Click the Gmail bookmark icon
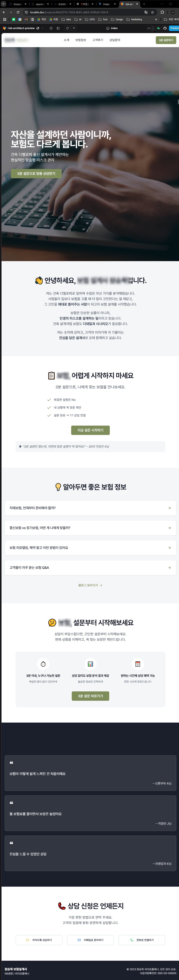179x980 pixels. click(26, 19)
